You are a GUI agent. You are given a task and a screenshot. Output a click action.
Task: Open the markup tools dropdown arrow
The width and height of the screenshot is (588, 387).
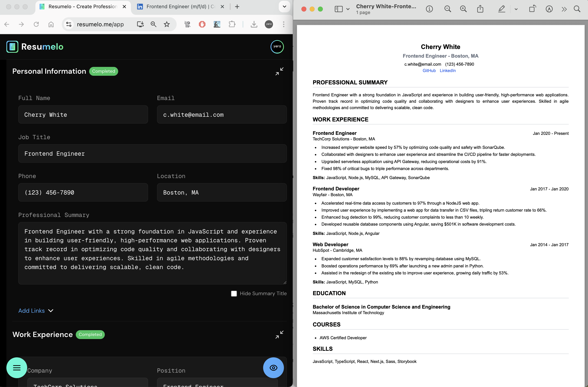pos(516,9)
